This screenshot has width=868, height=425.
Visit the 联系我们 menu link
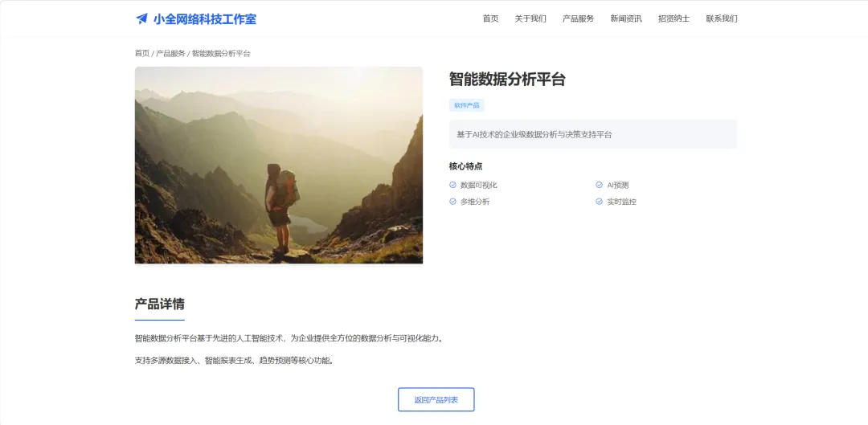point(721,18)
